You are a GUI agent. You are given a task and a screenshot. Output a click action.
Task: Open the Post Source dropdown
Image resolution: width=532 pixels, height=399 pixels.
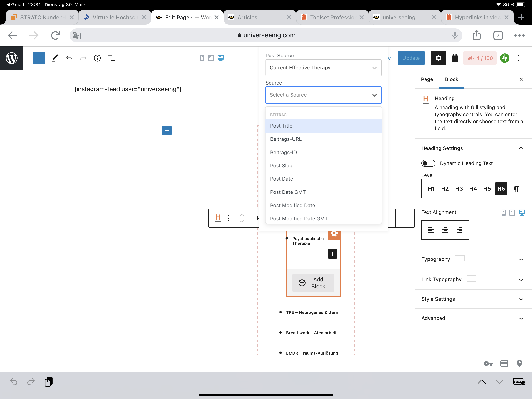323,68
